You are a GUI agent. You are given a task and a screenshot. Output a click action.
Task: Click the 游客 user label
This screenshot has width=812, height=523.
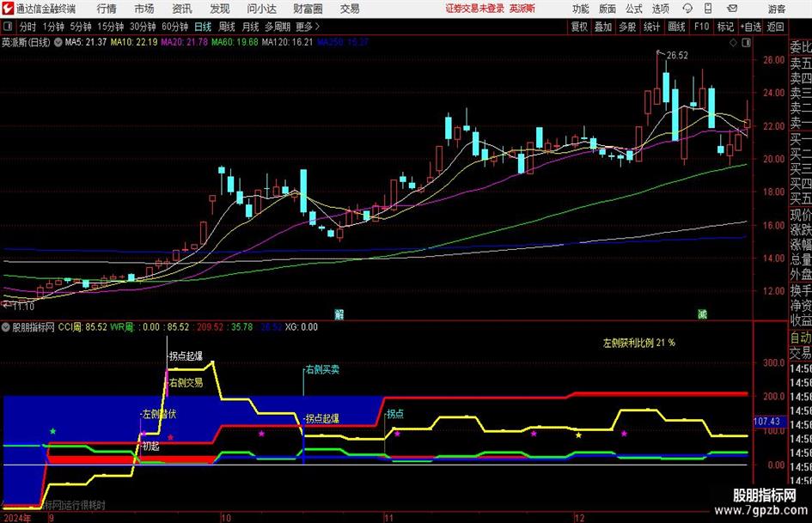coord(777,9)
